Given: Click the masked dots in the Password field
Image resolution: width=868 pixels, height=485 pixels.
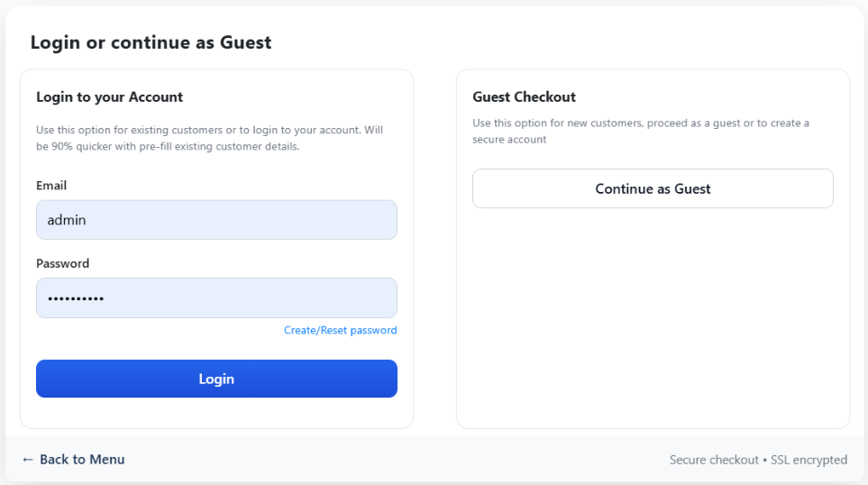Looking at the screenshot, I should pyautogui.click(x=76, y=298).
